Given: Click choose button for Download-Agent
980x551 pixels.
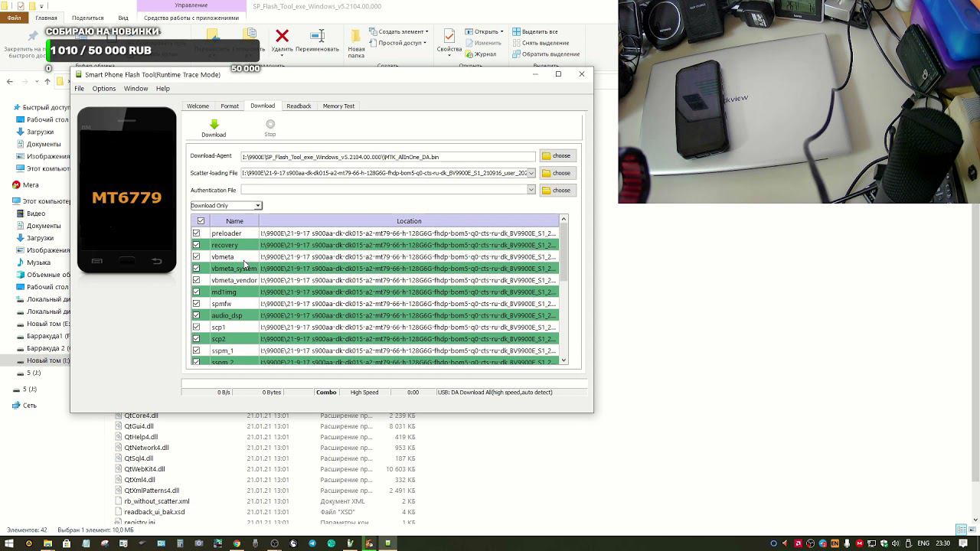Looking at the screenshot, I should coord(557,155).
